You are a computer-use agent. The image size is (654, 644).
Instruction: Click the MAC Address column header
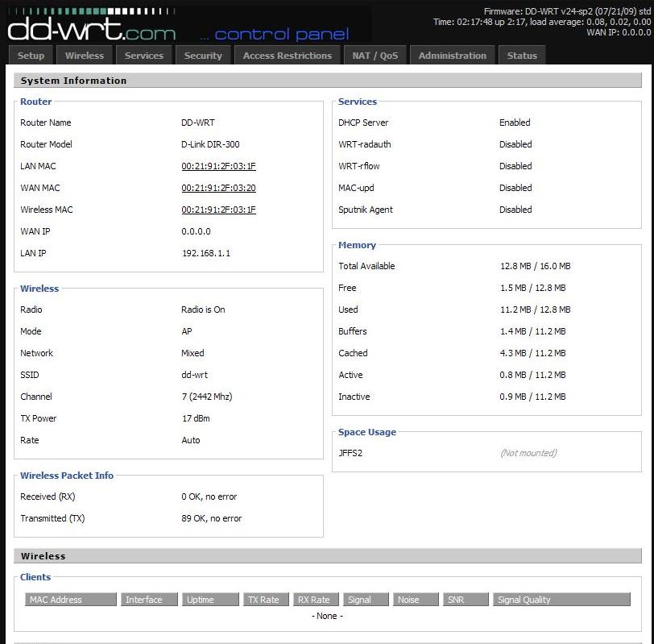71,600
